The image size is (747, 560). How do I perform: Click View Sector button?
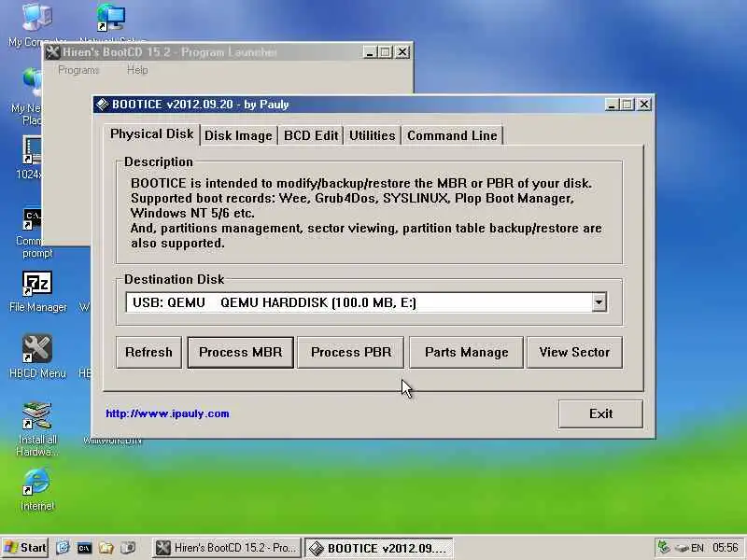(574, 353)
